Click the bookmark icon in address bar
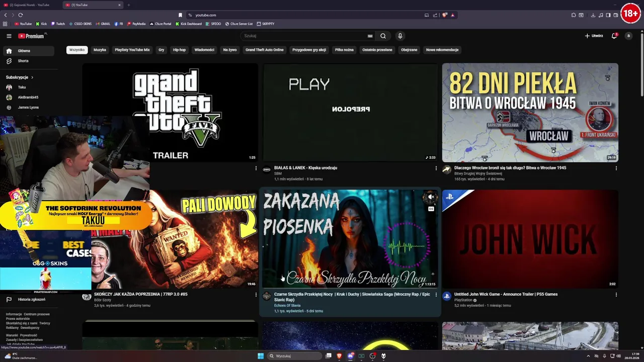The height and width of the screenshot is (362, 644). pos(180,15)
